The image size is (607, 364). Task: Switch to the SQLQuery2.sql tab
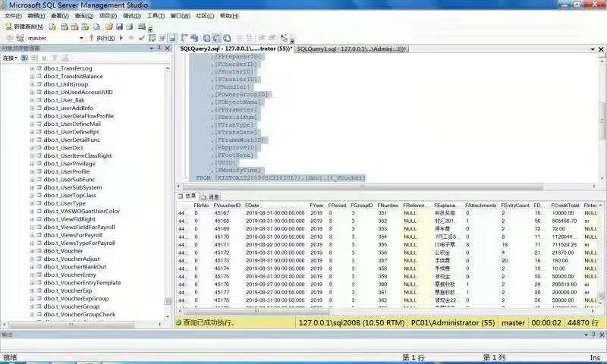pos(236,49)
